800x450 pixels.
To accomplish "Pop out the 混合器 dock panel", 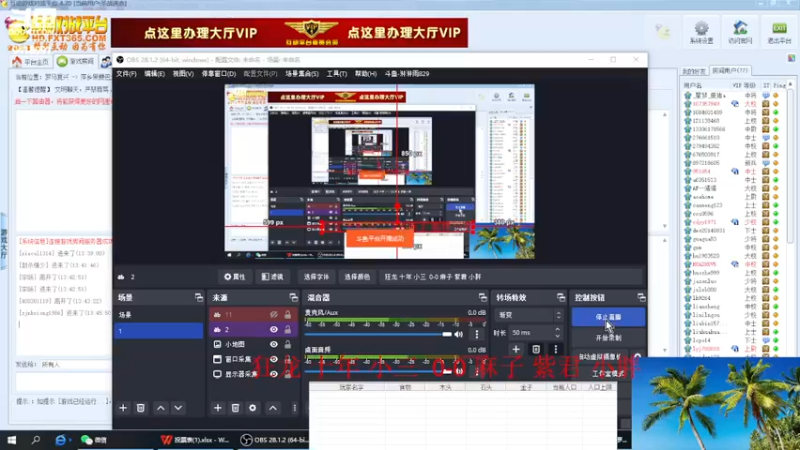I will [483, 297].
